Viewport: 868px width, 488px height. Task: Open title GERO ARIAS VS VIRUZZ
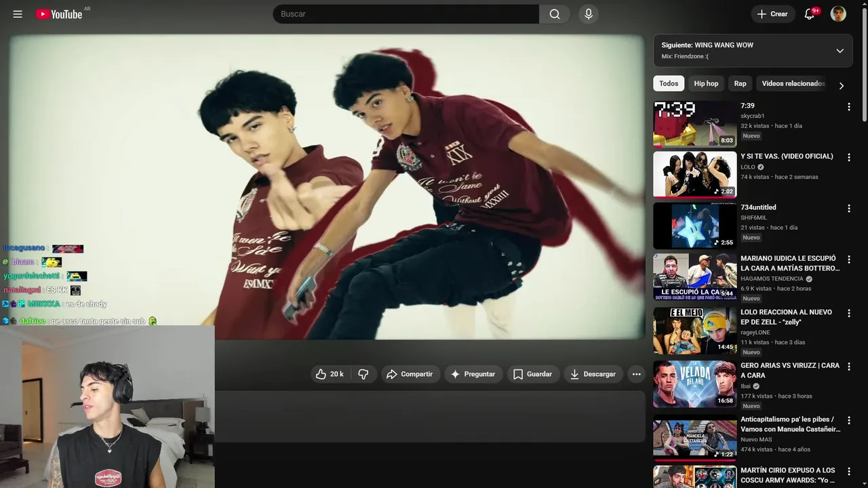pos(790,370)
